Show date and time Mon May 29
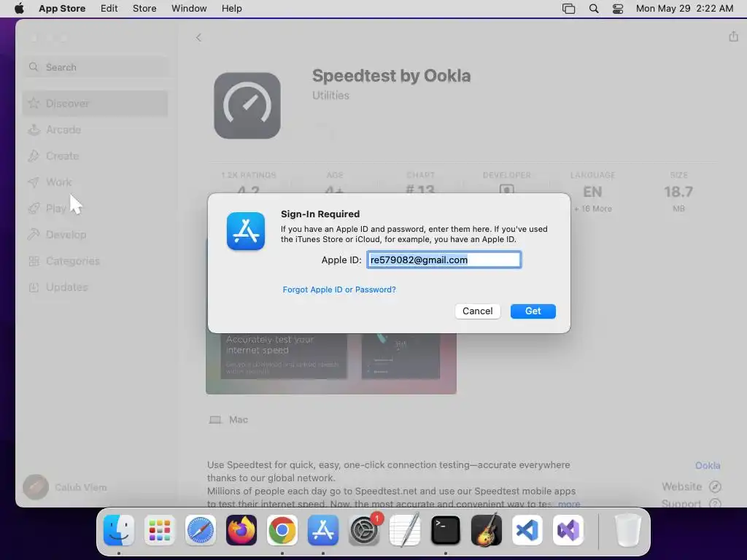 (684, 9)
